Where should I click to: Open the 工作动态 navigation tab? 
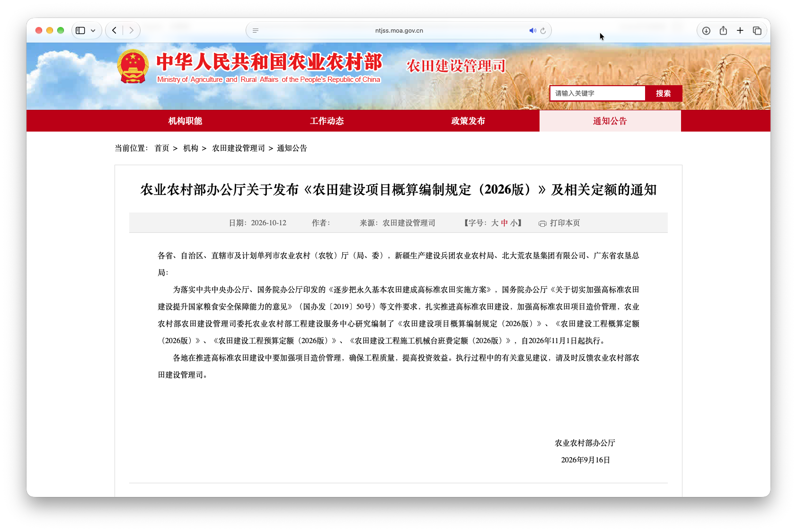click(x=327, y=121)
